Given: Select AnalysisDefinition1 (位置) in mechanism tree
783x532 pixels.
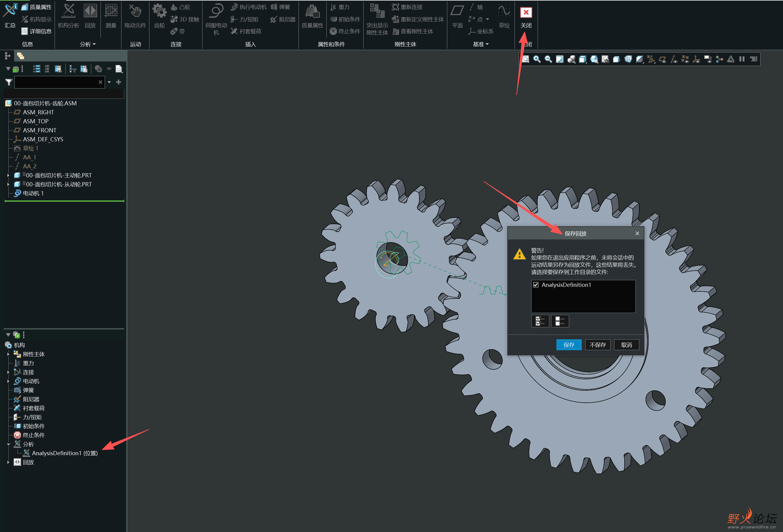Looking at the screenshot, I should [64, 453].
